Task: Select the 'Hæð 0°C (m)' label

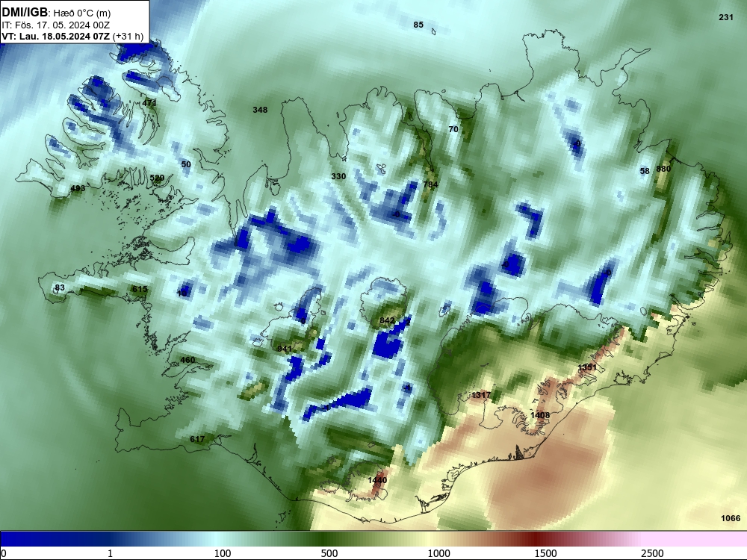Action: [x=82, y=13]
